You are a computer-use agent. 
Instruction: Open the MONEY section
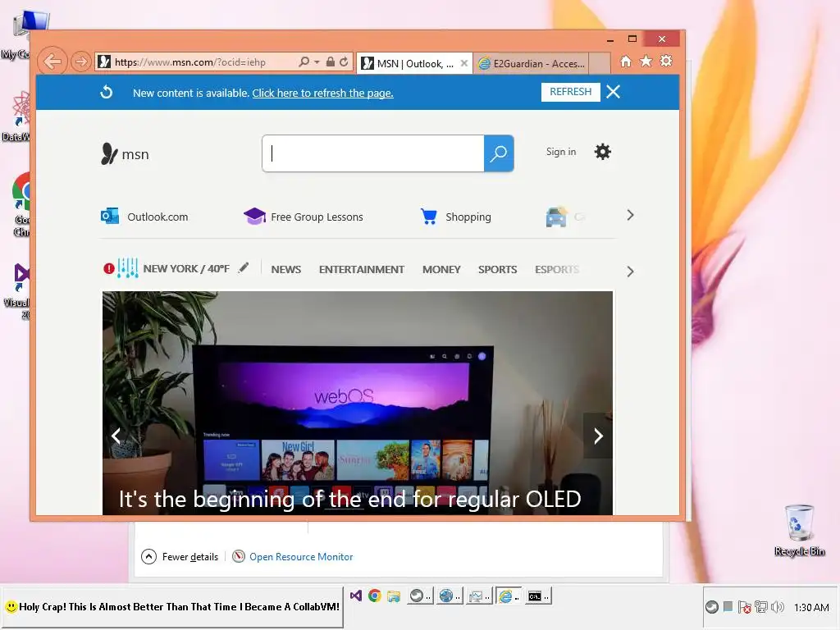[x=441, y=269]
